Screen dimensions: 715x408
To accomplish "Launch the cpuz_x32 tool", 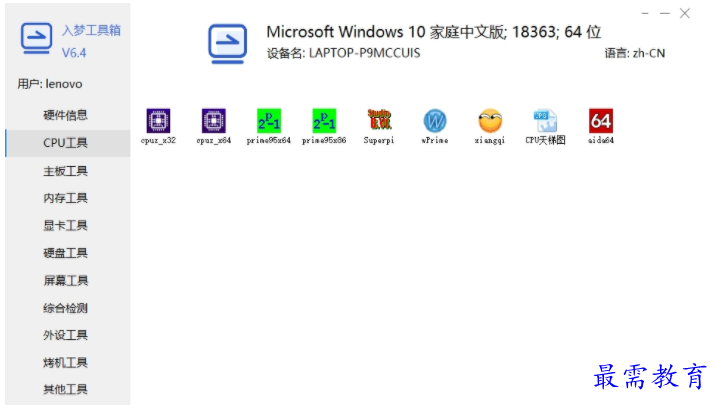I will click(x=158, y=126).
